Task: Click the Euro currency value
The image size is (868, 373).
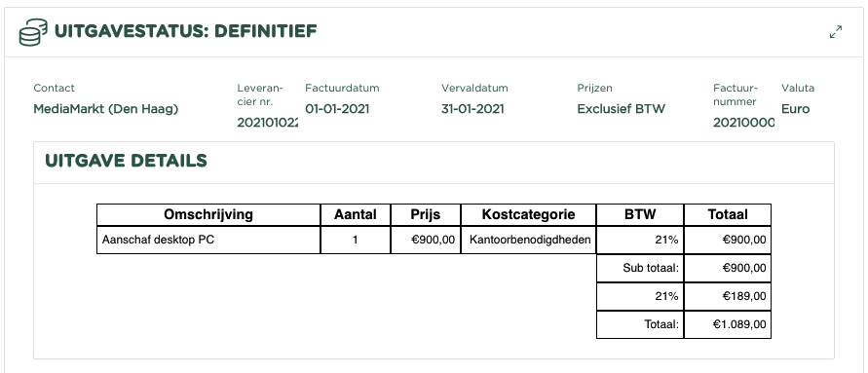Action: click(796, 109)
